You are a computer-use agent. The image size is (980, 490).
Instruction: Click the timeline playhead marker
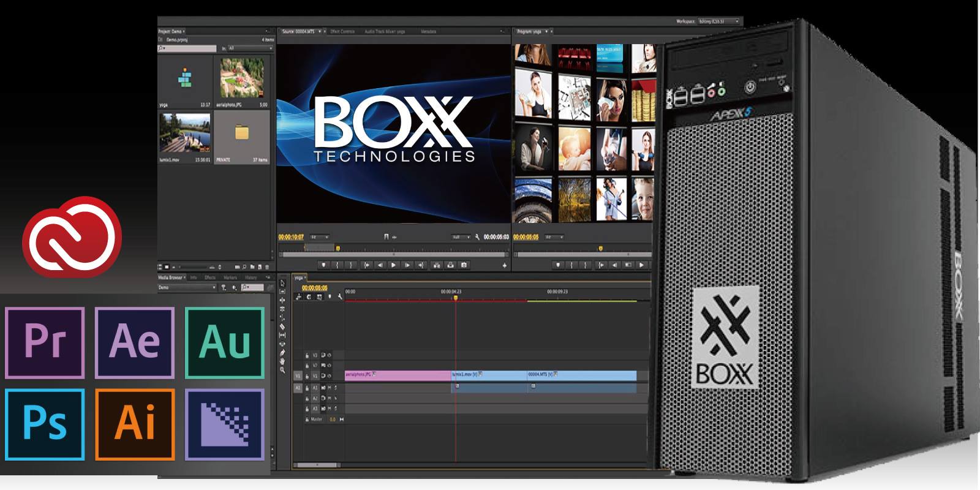[455, 298]
